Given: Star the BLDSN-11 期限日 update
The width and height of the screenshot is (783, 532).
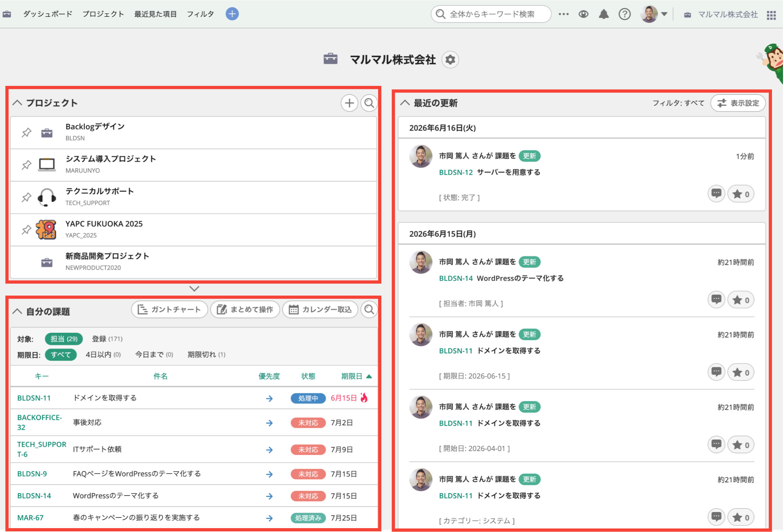Looking at the screenshot, I should (x=740, y=372).
